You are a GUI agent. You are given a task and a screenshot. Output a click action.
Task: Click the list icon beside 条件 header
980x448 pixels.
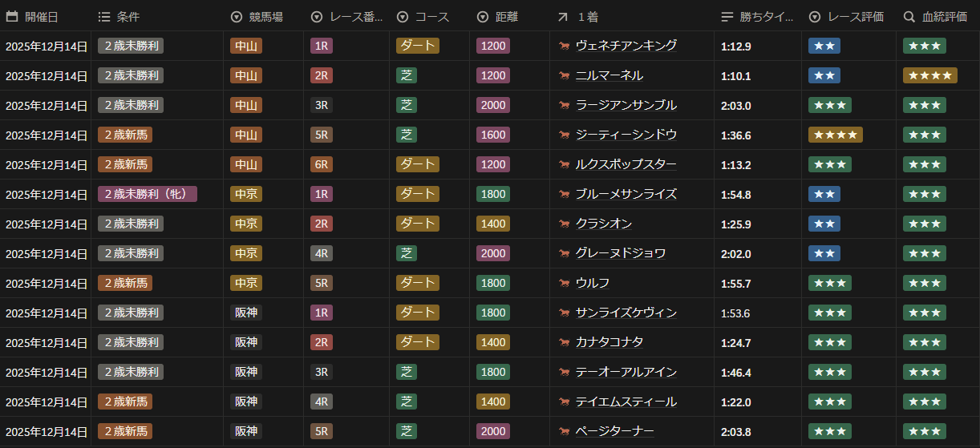104,16
